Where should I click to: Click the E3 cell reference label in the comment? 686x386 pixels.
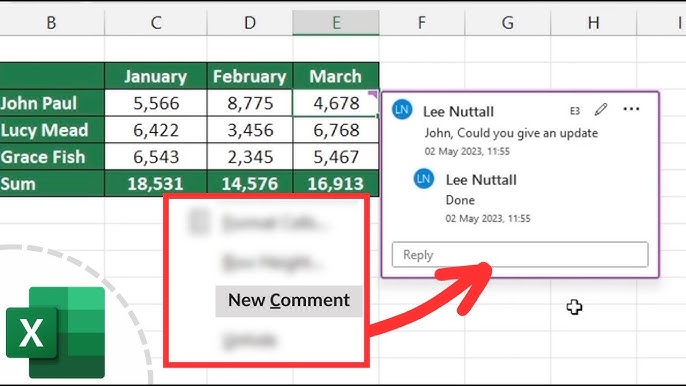575,111
